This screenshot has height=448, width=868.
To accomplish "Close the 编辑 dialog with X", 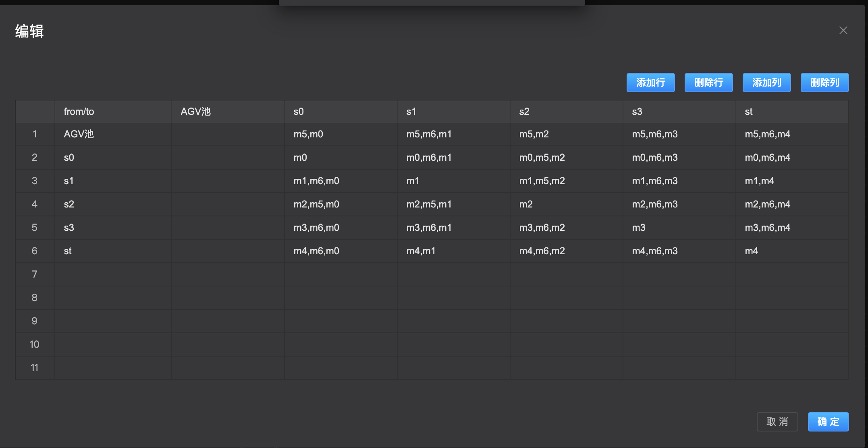I will point(843,31).
